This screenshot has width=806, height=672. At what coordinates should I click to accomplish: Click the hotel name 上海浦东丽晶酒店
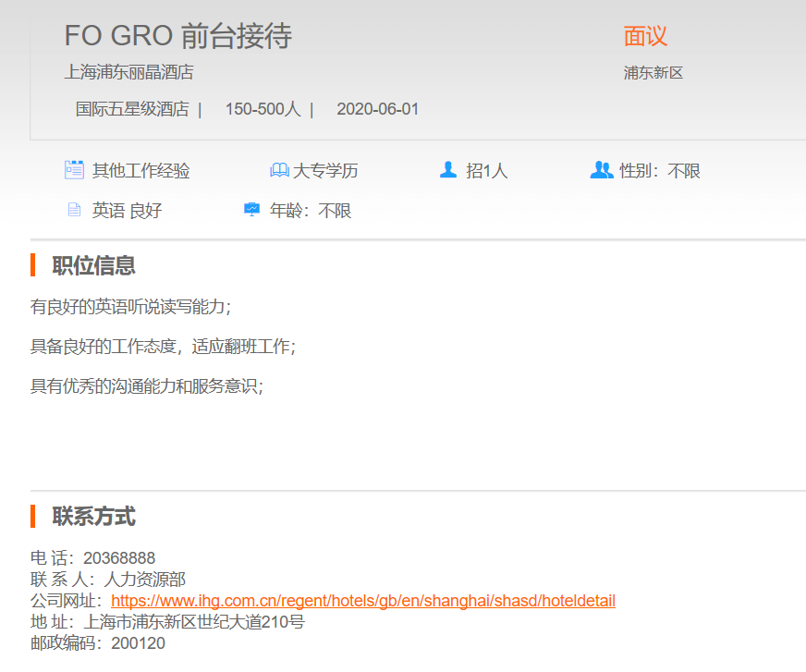tap(128, 72)
